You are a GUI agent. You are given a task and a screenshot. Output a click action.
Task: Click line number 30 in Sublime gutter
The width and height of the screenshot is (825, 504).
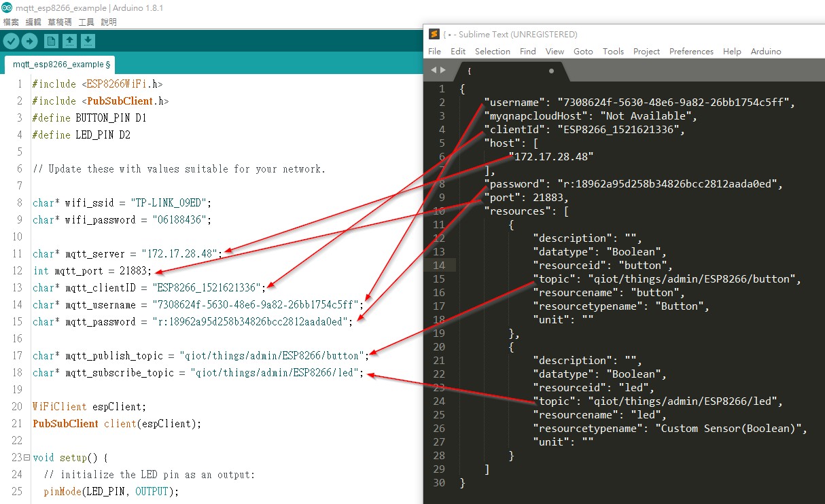pyautogui.click(x=438, y=483)
